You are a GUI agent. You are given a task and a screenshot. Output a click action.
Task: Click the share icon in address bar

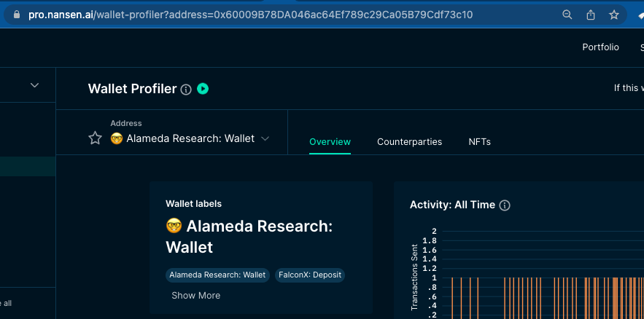[591, 15]
